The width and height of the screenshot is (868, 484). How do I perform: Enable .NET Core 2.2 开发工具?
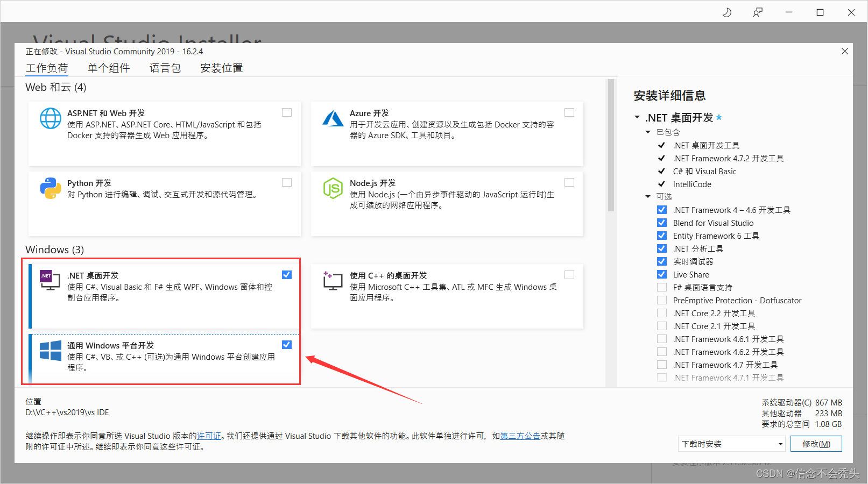662,313
